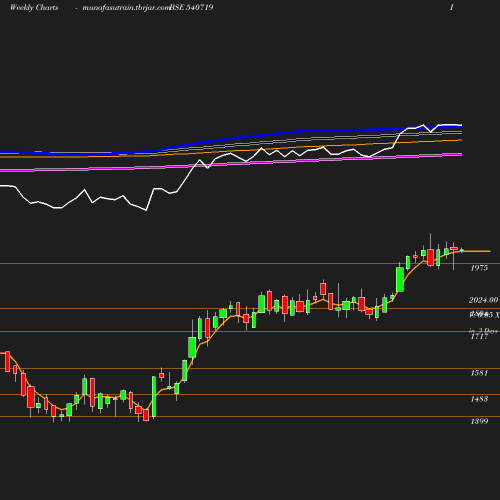
Task: Click the 'BSE 540719' symbol label
Action: pos(191,8)
